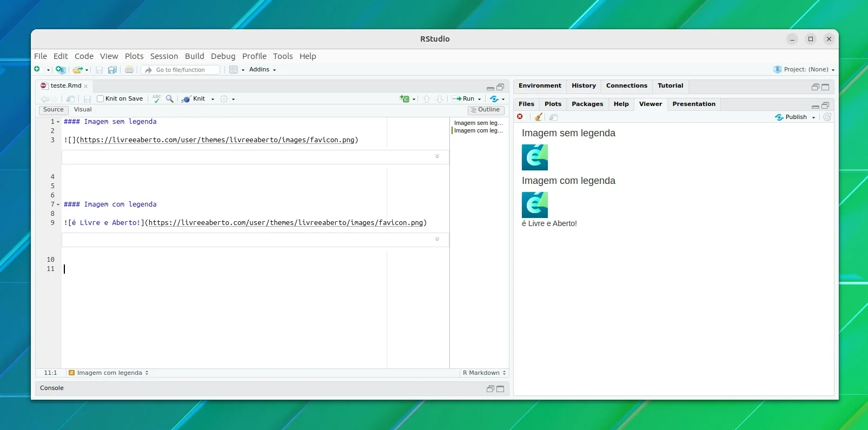This screenshot has width=868, height=430.
Task: Open the Tutorial tab
Action: (x=670, y=86)
